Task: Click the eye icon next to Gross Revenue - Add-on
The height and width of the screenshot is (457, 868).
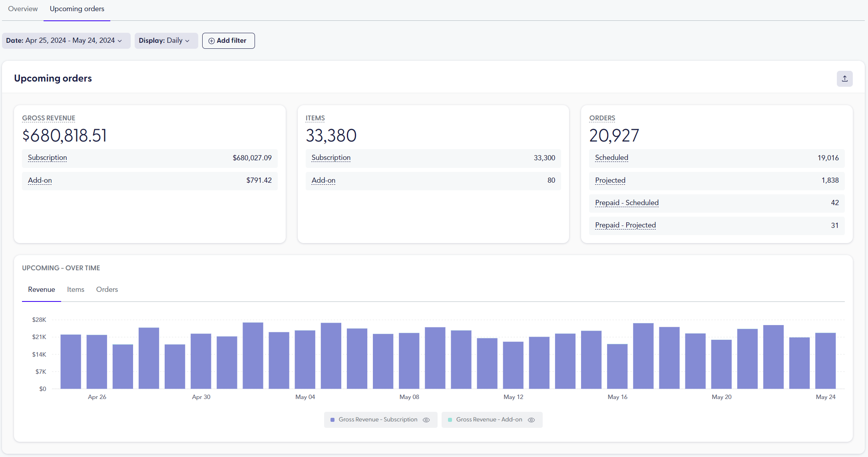Action: pyautogui.click(x=531, y=420)
